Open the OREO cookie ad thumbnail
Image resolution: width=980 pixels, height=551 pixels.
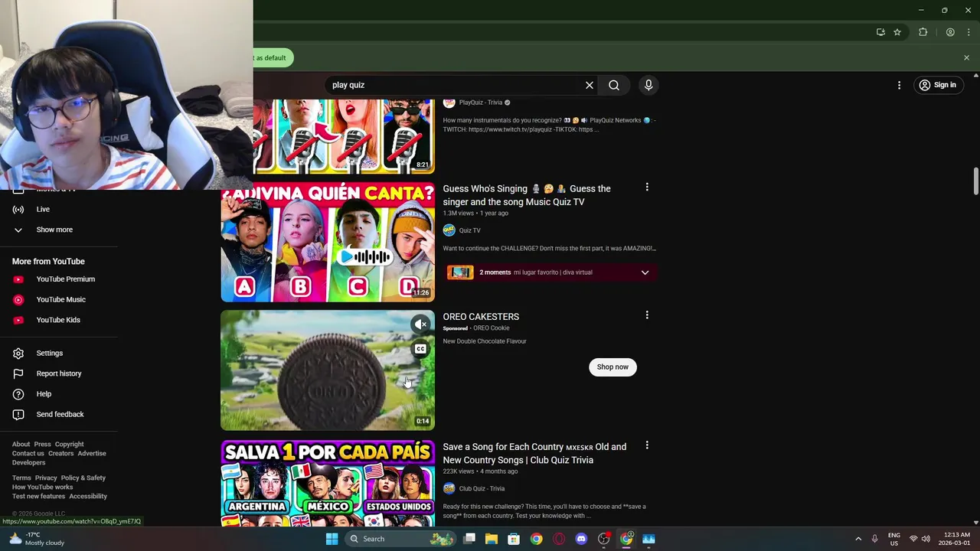[328, 370]
